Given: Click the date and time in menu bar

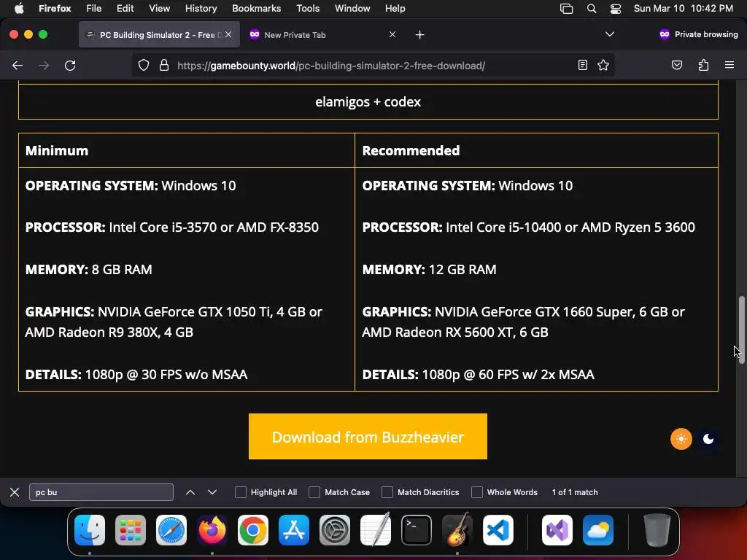Looking at the screenshot, I should 683,8.
